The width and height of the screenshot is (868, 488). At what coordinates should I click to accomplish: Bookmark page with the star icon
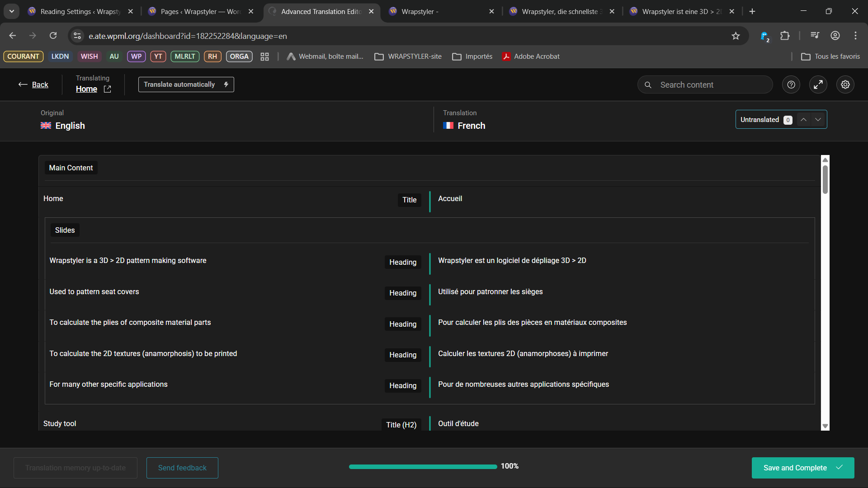point(736,36)
